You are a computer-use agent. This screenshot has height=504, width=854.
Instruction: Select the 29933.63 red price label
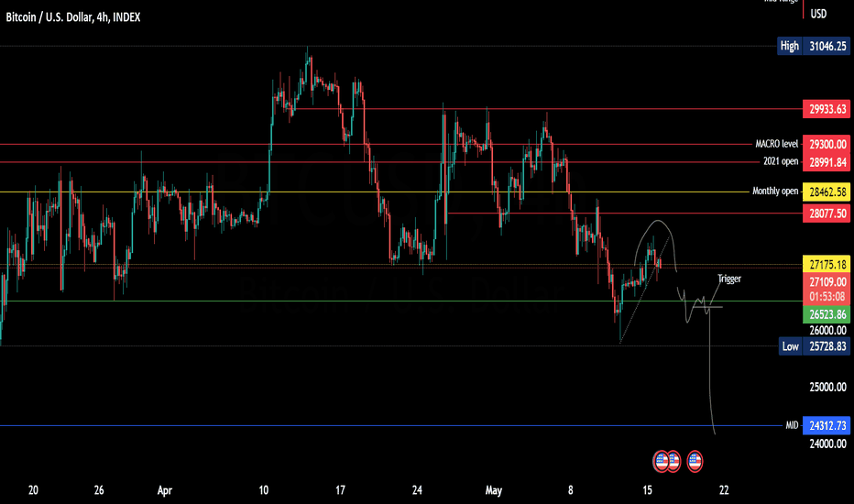(x=827, y=109)
